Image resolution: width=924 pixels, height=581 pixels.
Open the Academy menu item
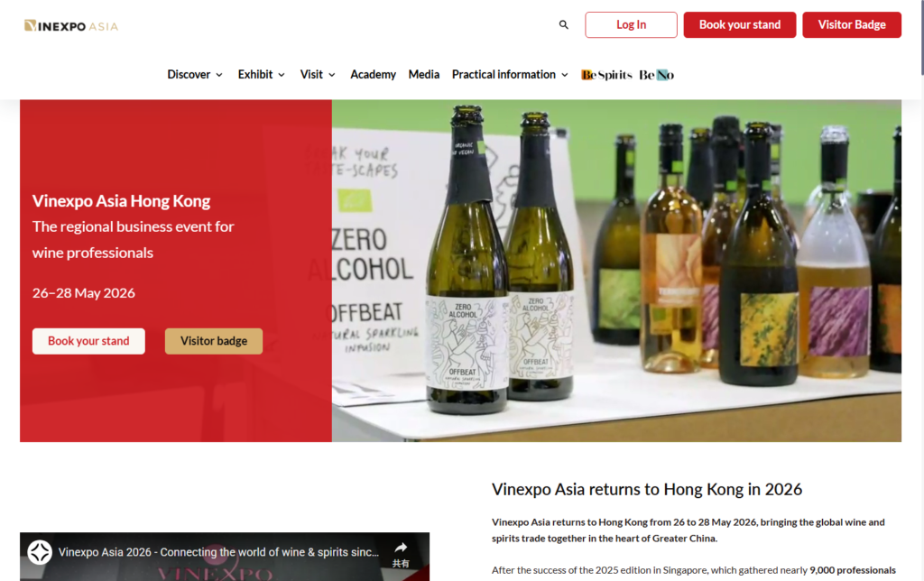tap(373, 75)
